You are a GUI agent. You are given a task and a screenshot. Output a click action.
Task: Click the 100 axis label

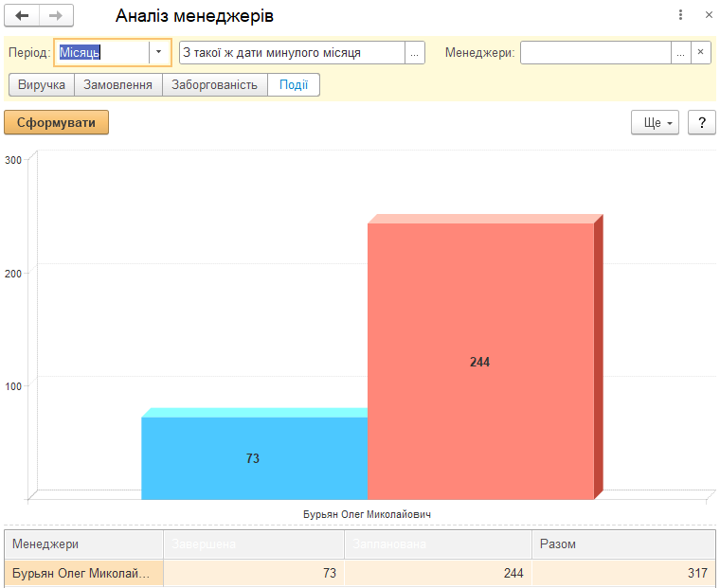13,386
